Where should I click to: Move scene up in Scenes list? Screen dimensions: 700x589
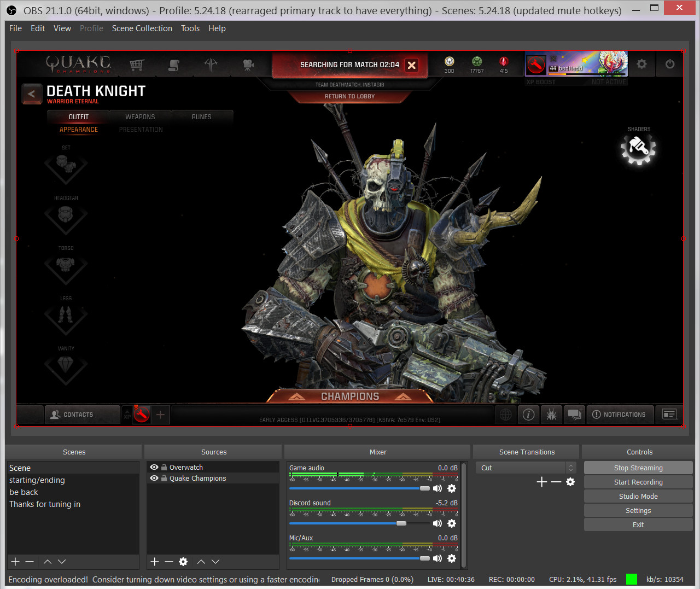pos(48,562)
